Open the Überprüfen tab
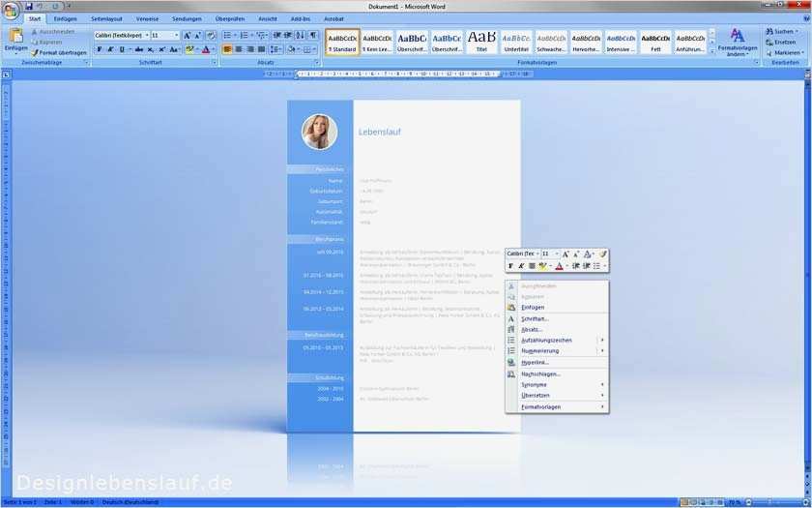The image size is (812, 508). click(230, 18)
